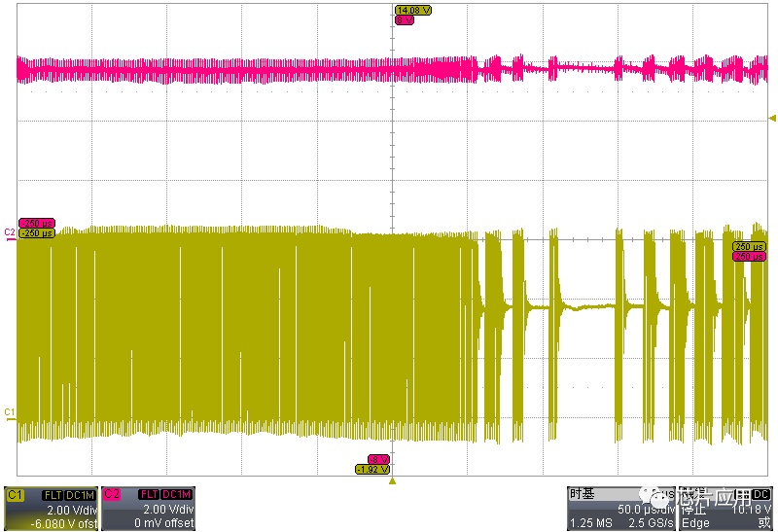778x532 pixels.
Task: Select the trigger level arrow on right edge
Action: (772, 116)
